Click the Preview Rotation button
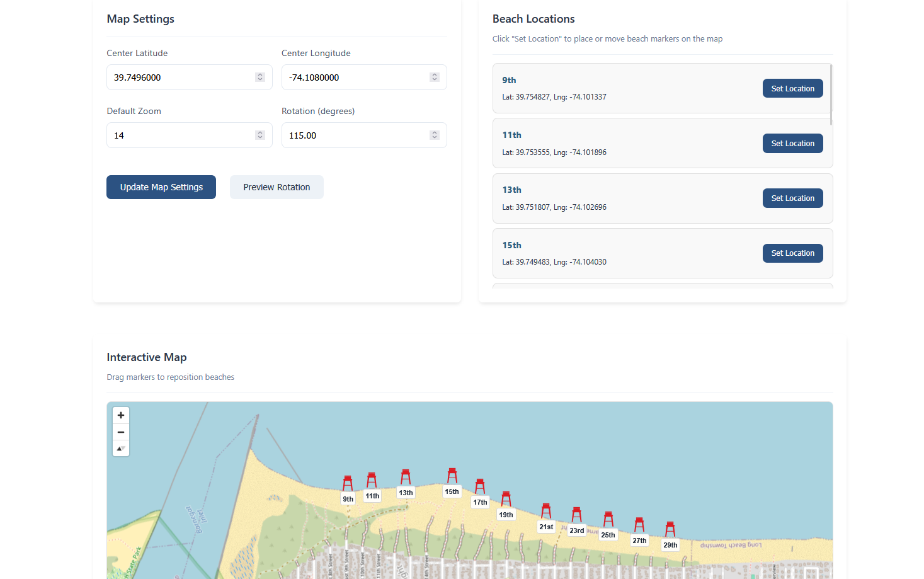The width and height of the screenshot is (924, 579). point(277,186)
